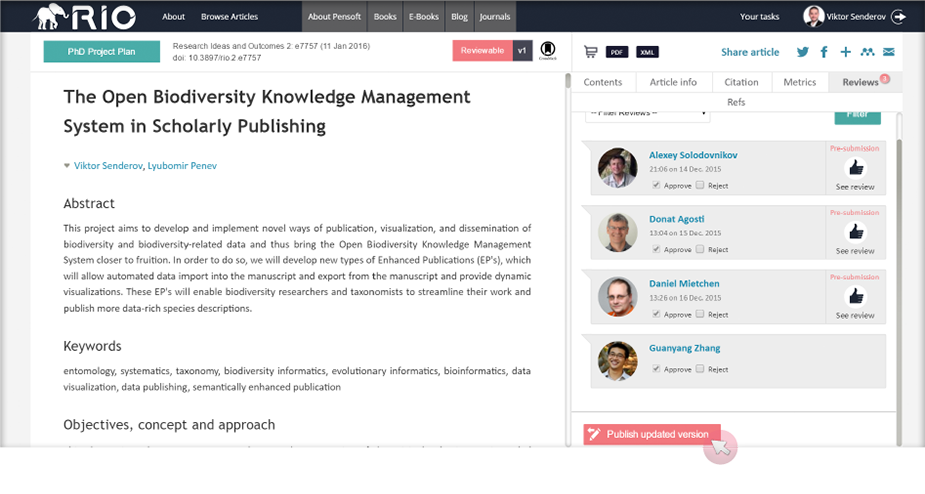Open Your tasks link
This screenshot has height=494, width=925.
coord(759,17)
